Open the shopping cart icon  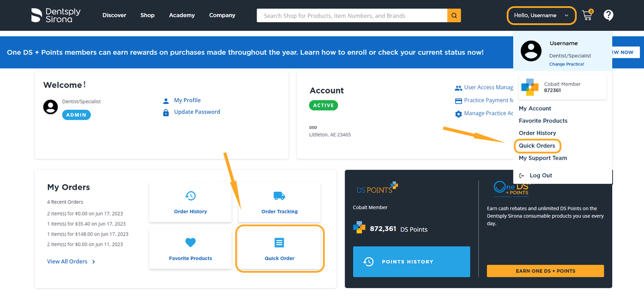(587, 15)
